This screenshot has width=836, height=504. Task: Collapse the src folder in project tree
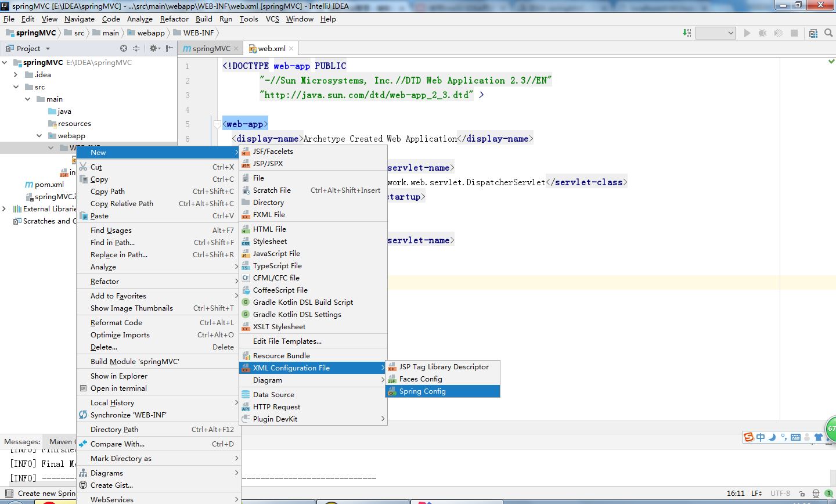pyautogui.click(x=16, y=87)
